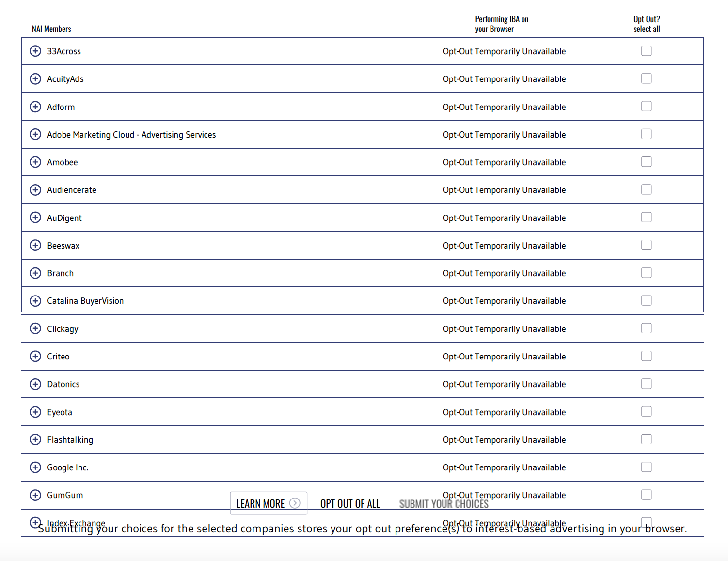This screenshot has width=728, height=561.
Task: Check the Flashtalking opt-out checkbox
Action: click(647, 439)
